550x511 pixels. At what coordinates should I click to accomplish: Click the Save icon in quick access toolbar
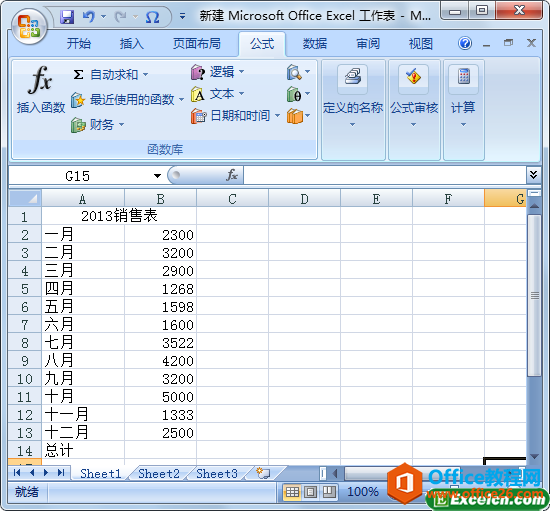click(67, 17)
